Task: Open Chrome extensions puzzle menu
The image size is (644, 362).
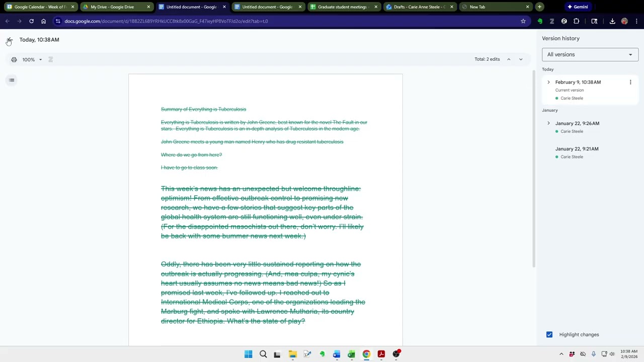Action: click(577, 21)
